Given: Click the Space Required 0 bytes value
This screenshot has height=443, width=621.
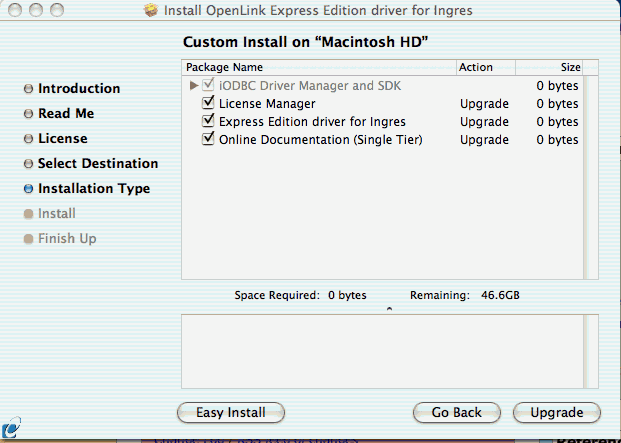Looking at the screenshot, I should (x=347, y=295).
